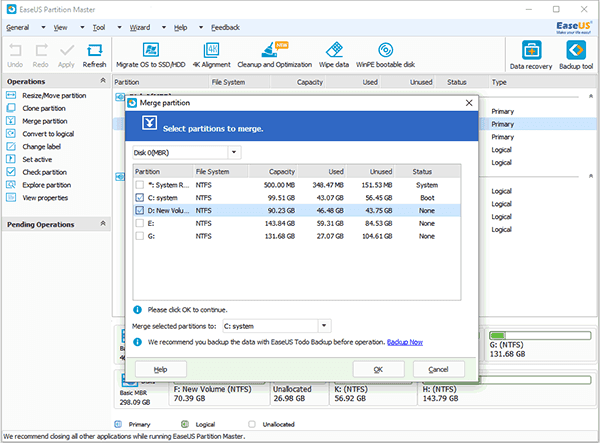Choose Explore partition operation
The width and height of the screenshot is (600, 443).
(46, 185)
